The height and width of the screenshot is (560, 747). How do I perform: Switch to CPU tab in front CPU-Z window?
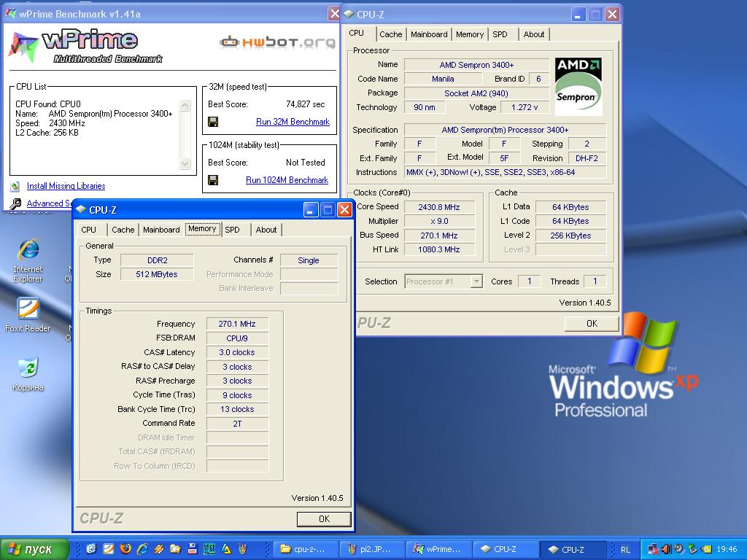click(x=88, y=230)
